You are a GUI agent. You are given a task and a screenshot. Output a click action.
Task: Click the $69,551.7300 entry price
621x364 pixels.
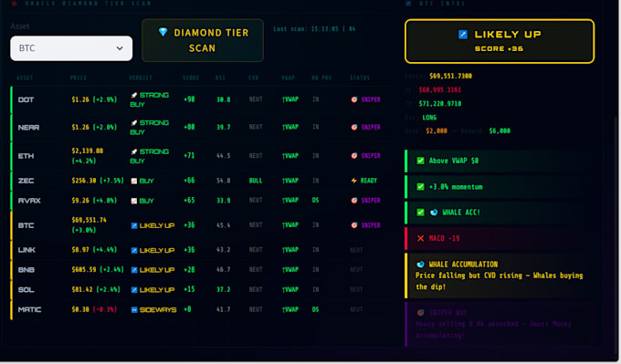pyautogui.click(x=451, y=76)
